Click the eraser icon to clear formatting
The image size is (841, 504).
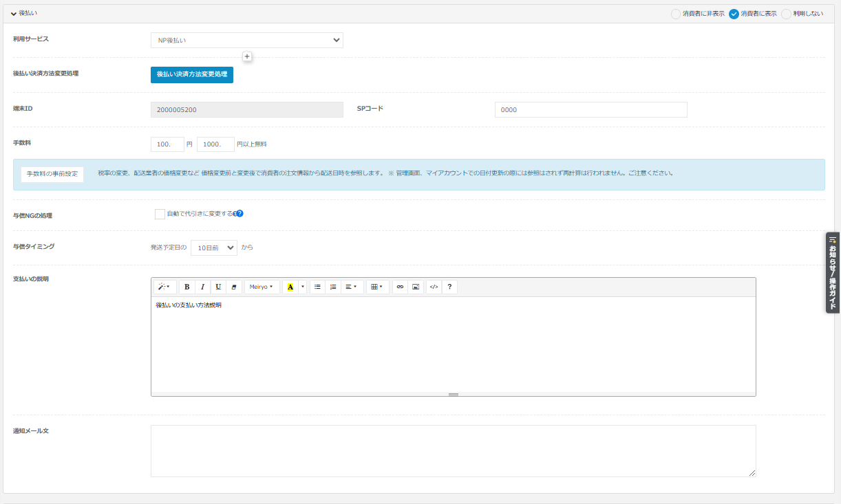coord(234,287)
